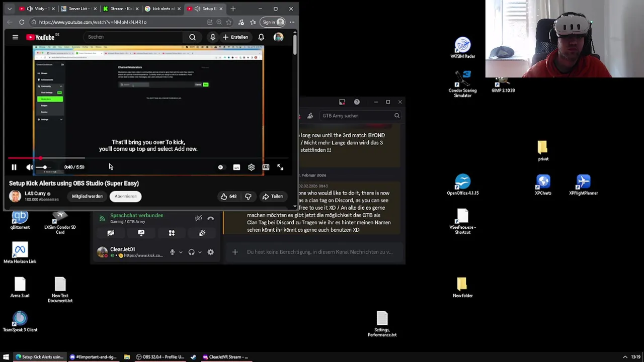Open the YouTube account avatar menu
This screenshot has height=362, width=644.
[278, 37]
